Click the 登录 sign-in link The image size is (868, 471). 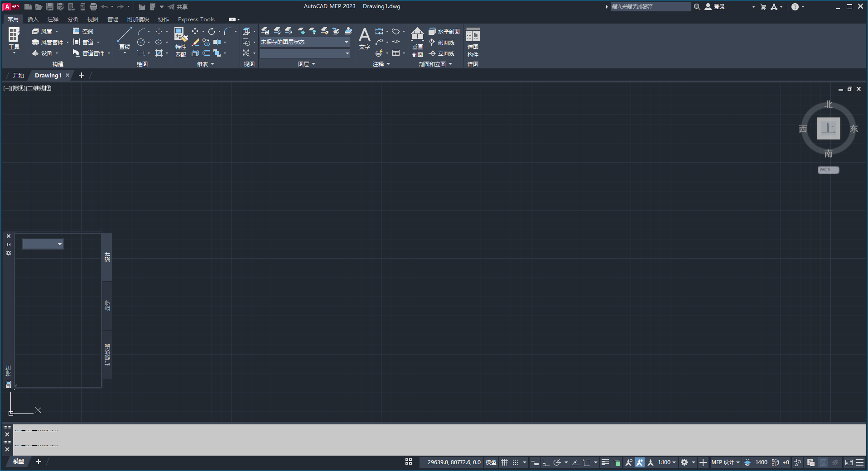click(720, 6)
